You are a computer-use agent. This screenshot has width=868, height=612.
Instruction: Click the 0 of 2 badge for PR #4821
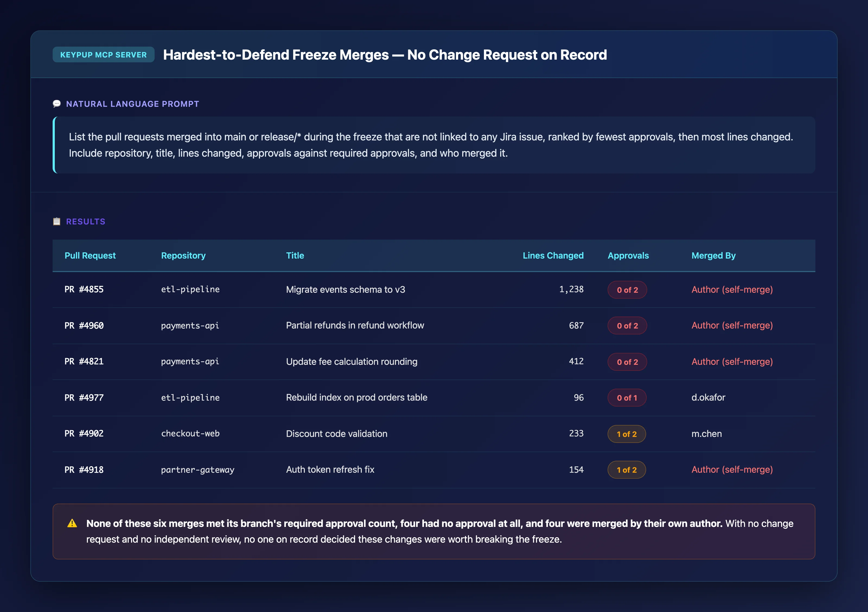[627, 362]
